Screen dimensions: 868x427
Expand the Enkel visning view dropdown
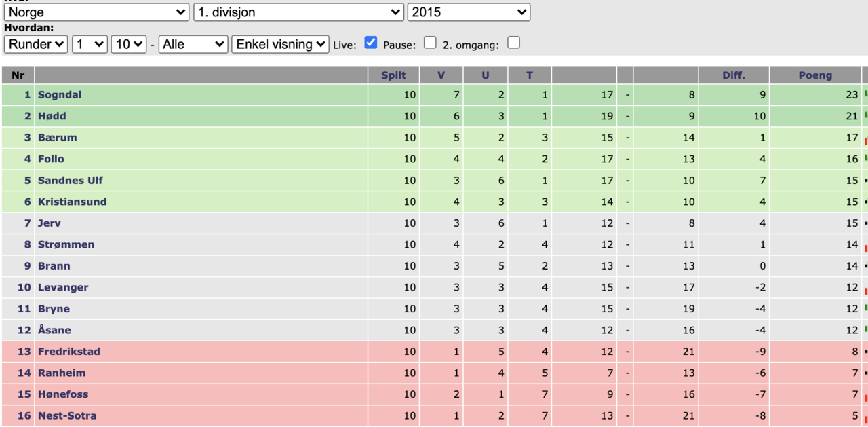(x=281, y=44)
